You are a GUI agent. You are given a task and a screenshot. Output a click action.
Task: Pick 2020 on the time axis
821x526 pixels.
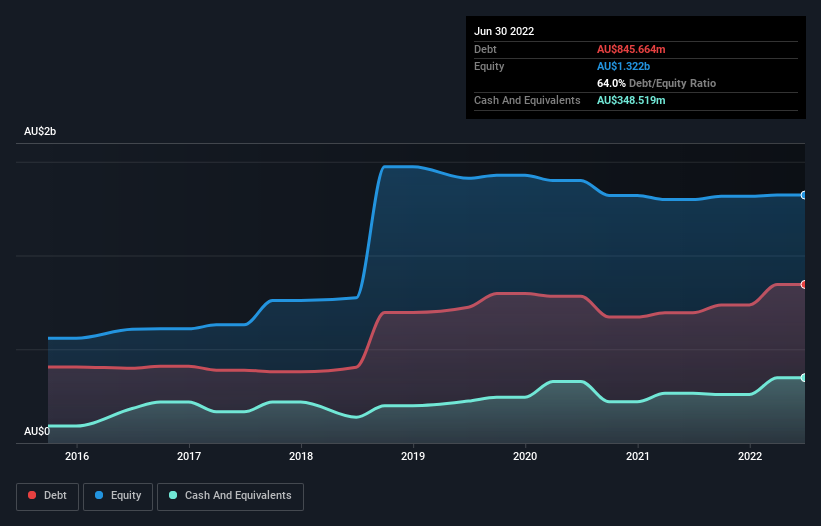525,457
